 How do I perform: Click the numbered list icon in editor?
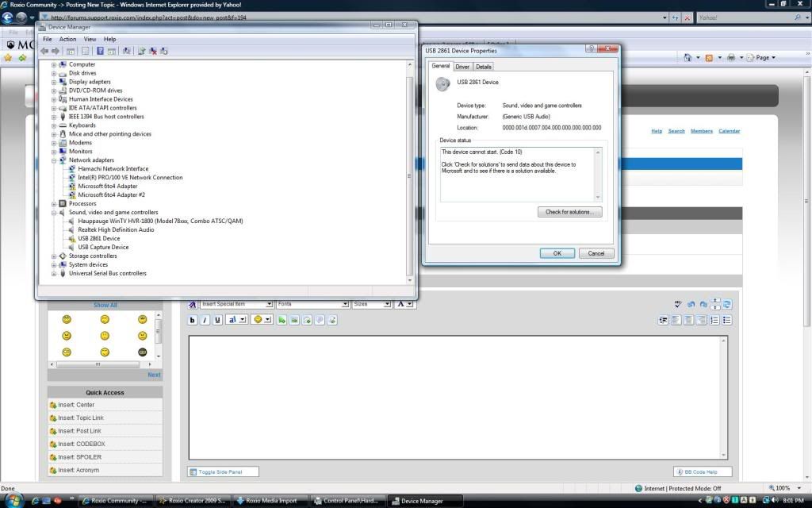tap(714, 321)
